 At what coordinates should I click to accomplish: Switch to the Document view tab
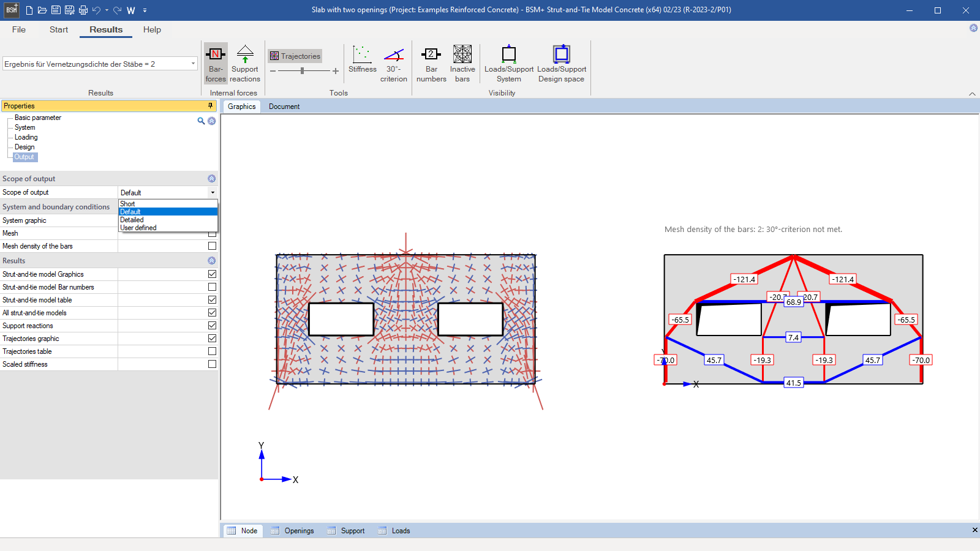[x=284, y=107]
